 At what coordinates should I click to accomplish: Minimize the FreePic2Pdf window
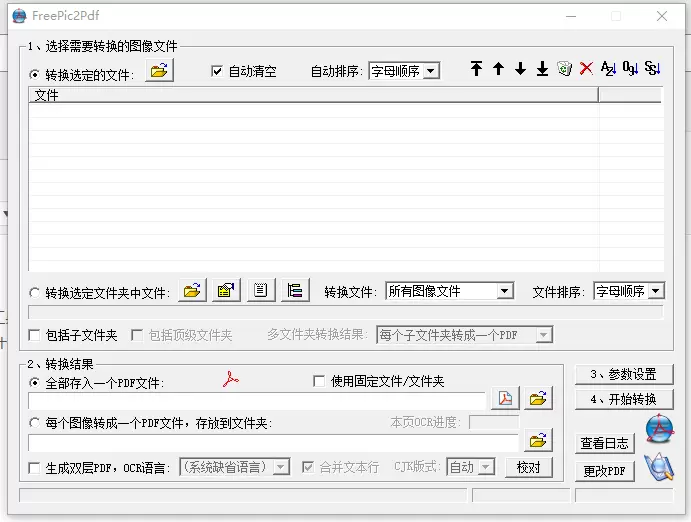point(571,16)
